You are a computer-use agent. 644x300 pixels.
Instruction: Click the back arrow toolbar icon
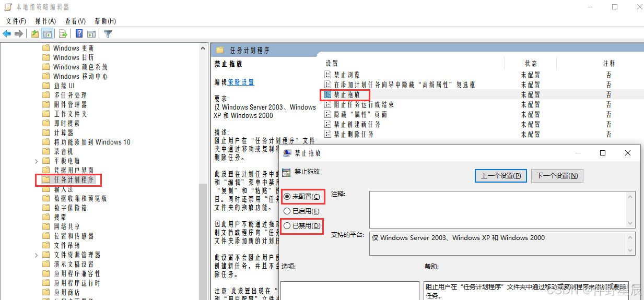(x=7, y=34)
